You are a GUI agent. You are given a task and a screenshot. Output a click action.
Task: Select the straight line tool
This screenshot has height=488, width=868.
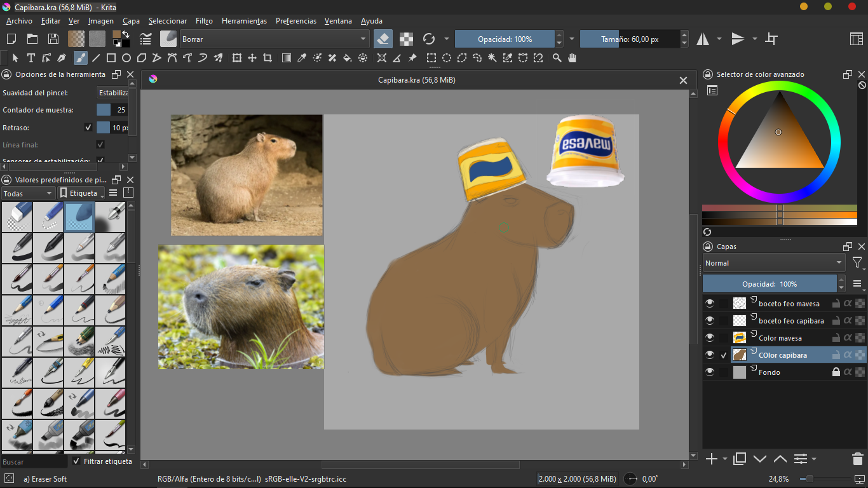[96, 58]
